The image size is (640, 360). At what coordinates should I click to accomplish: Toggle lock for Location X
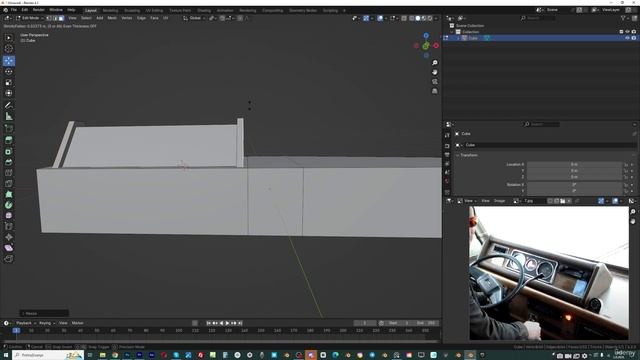click(626, 164)
